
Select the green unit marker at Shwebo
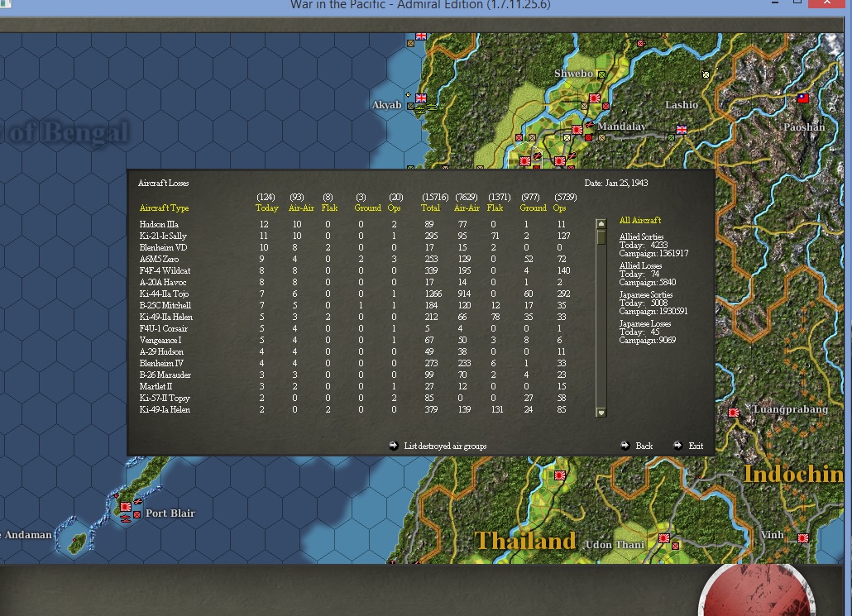(x=601, y=74)
